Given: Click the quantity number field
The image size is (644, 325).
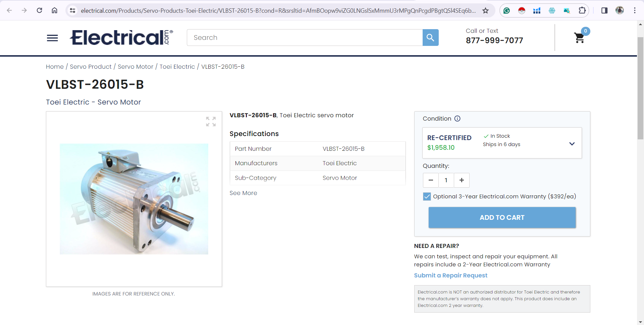Looking at the screenshot, I should [446, 180].
